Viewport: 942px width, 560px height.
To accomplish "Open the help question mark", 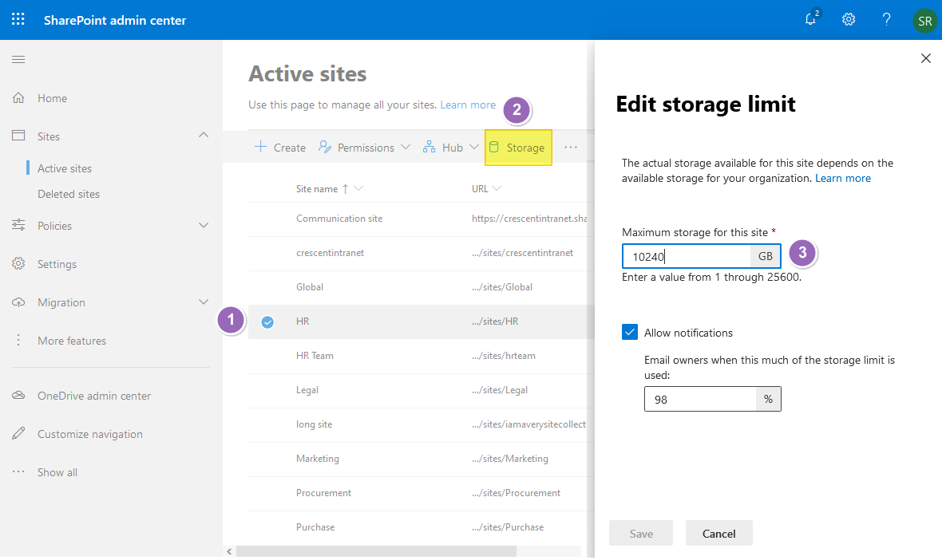I will click(x=886, y=19).
